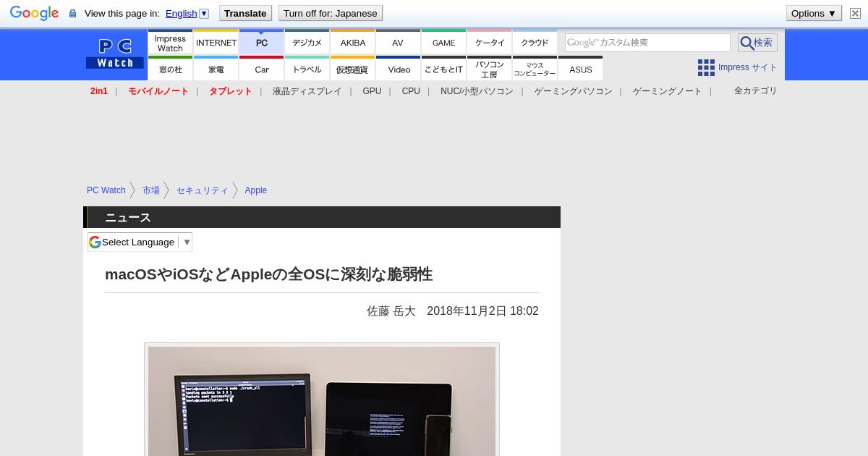868x456 pixels.
Task: Open the article photo of laptop and devices
Action: [x=322, y=401]
